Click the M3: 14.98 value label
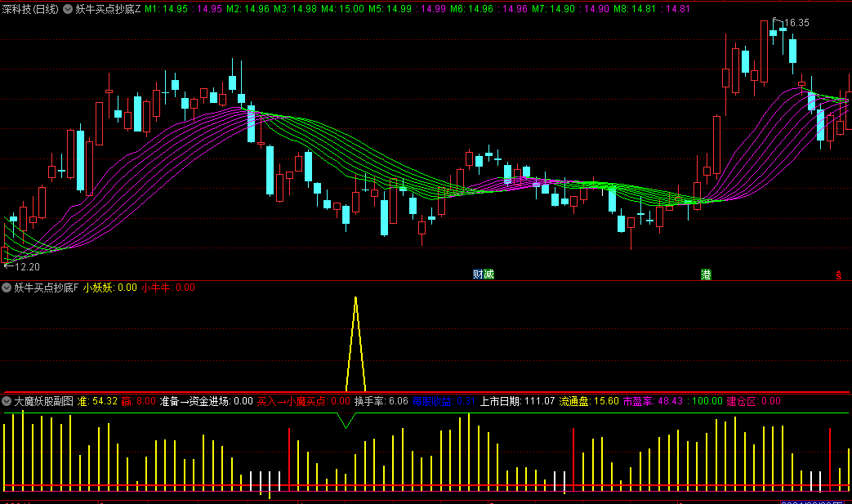The width and height of the screenshot is (852, 504). click(x=295, y=9)
